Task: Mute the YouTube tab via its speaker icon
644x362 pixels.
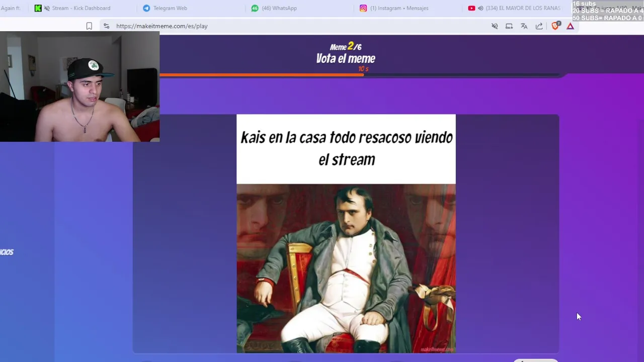Action: click(x=480, y=8)
